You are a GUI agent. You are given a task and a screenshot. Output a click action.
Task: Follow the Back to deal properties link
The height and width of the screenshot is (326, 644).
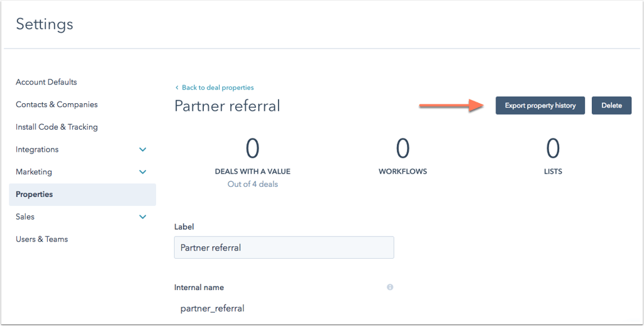coord(218,87)
